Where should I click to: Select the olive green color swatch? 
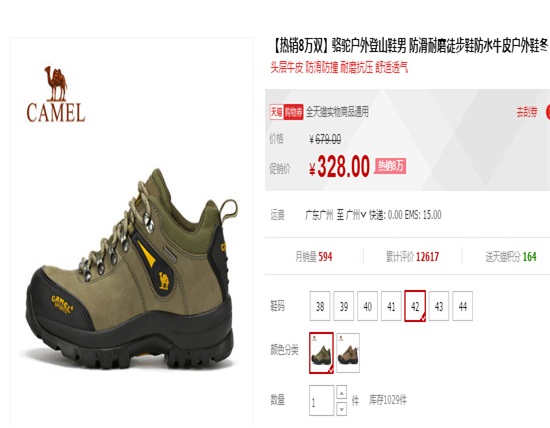coord(321,353)
